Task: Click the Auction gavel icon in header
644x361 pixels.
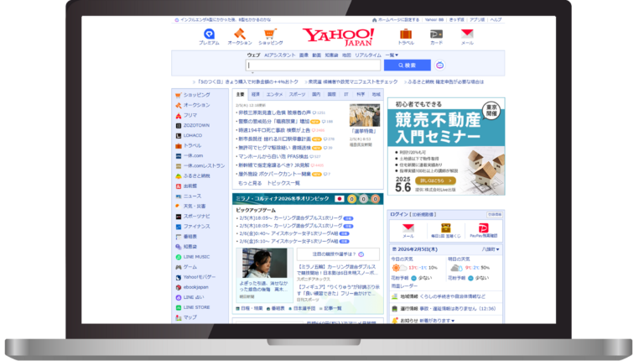Action: tap(239, 34)
